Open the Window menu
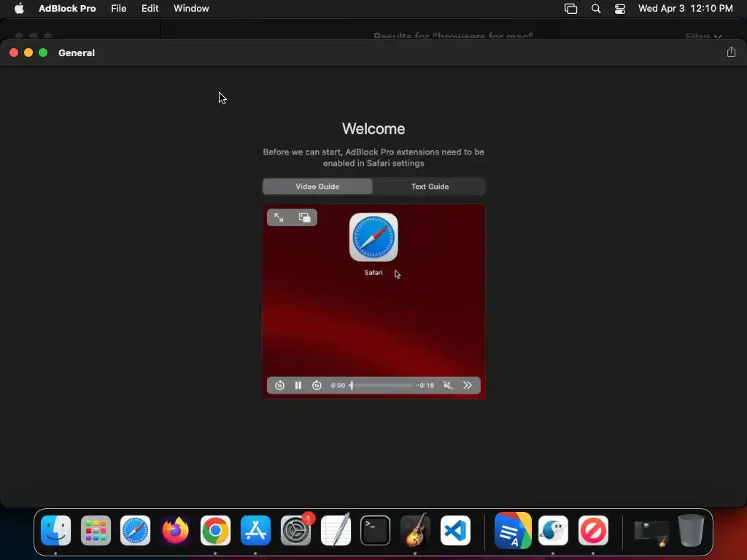The width and height of the screenshot is (747, 560). coord(191,9)
